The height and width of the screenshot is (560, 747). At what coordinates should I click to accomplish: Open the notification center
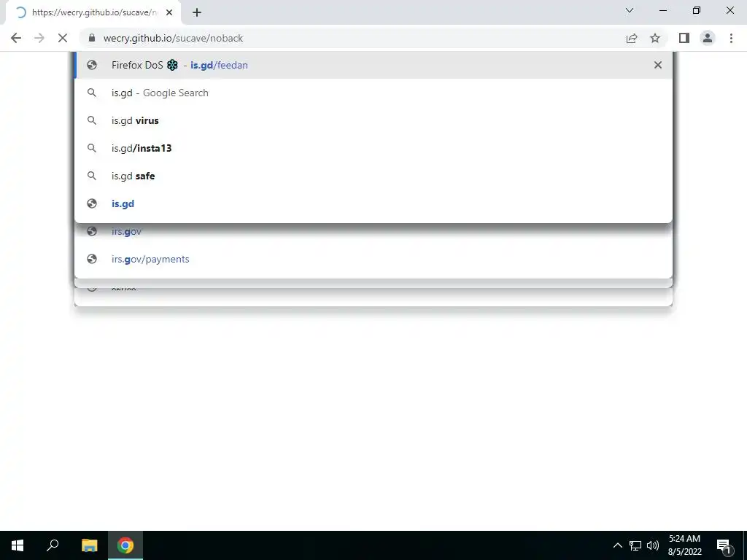click(724, 545)
